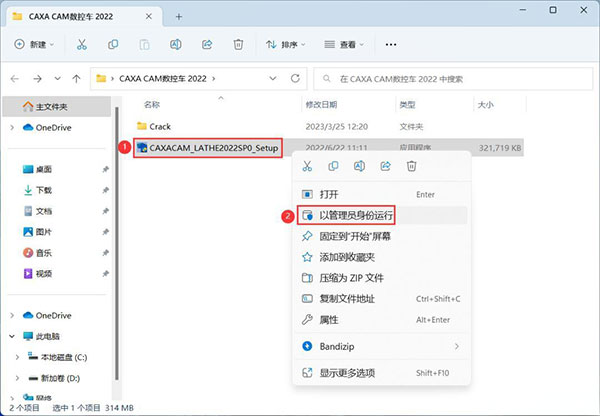Close the CAXA CAM数控车 2022 tab

coord(149,16)
